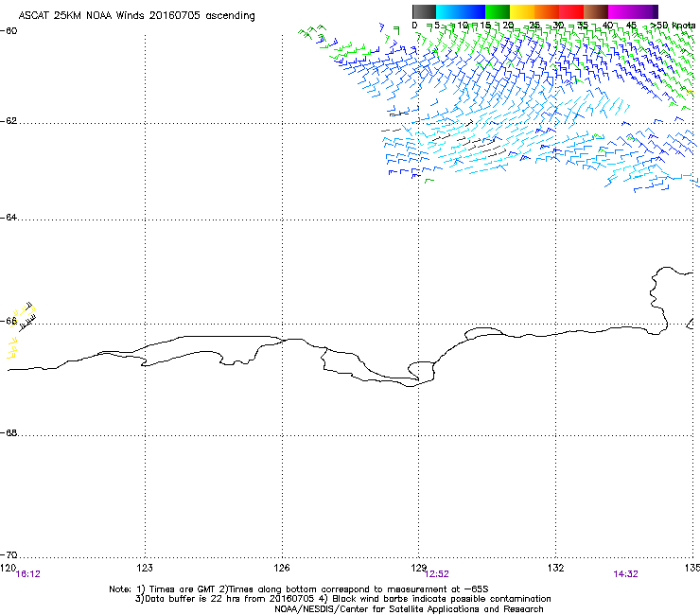Click the '120' longitude label

click(x=8, y=568)
